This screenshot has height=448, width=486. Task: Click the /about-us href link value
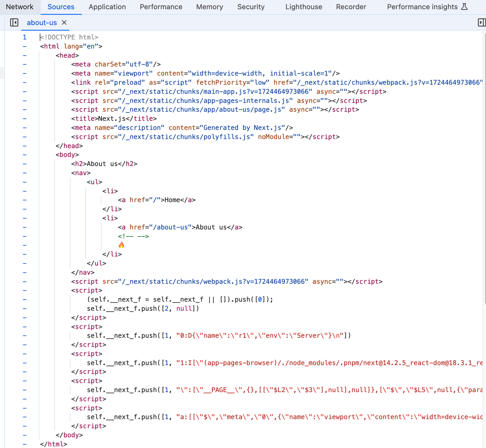click(x=170, y=227)
